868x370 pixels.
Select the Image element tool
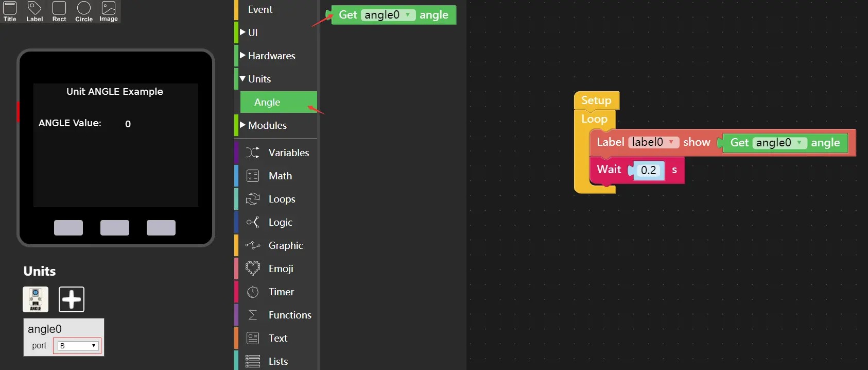click(109, 11)
